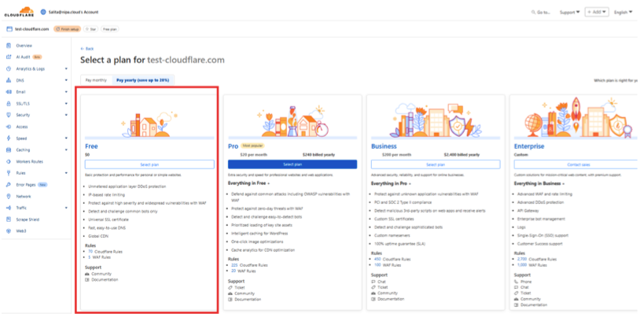Click Contact sales under Enterprise

(578, 164)
